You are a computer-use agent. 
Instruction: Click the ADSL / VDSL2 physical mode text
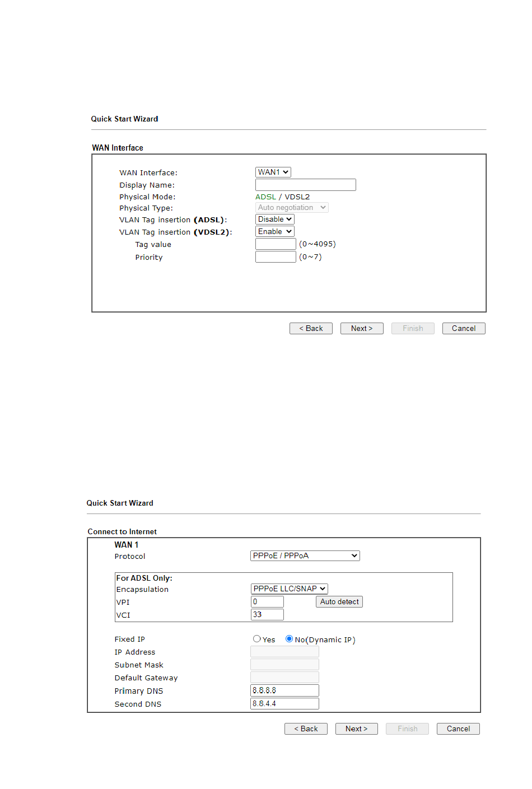tap(282, 197)
